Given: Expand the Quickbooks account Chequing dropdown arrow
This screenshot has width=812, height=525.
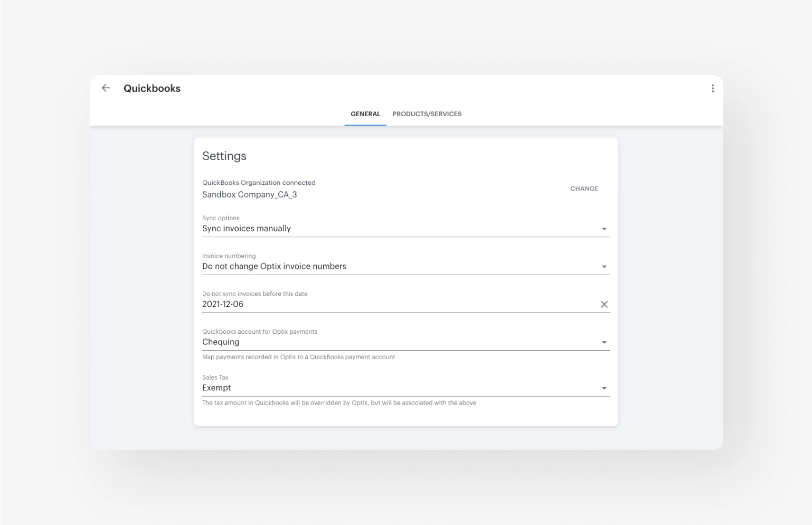Looking at the screenshot, I should pyautogui.click(x=604, y=342).
